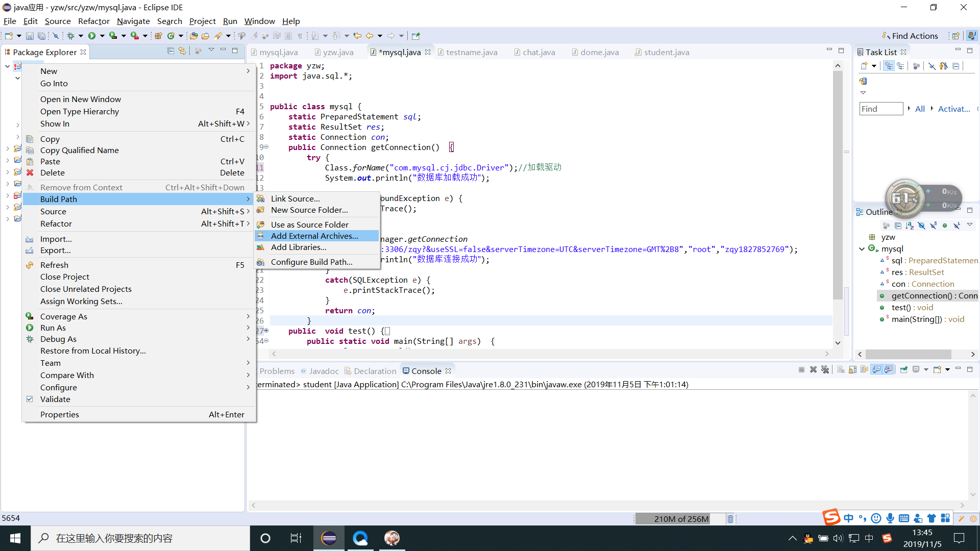Enable Scroll Lock in the Console view
980x551 pixels.
[852, 369]
